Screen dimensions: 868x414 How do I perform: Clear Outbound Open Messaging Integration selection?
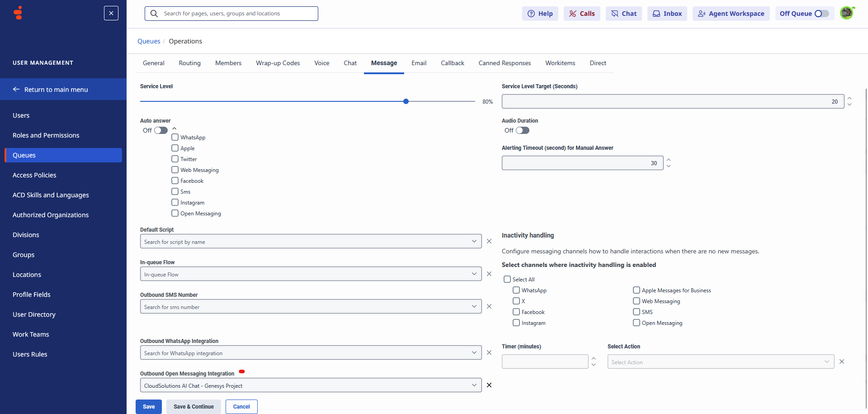click(x=489, y=385)
